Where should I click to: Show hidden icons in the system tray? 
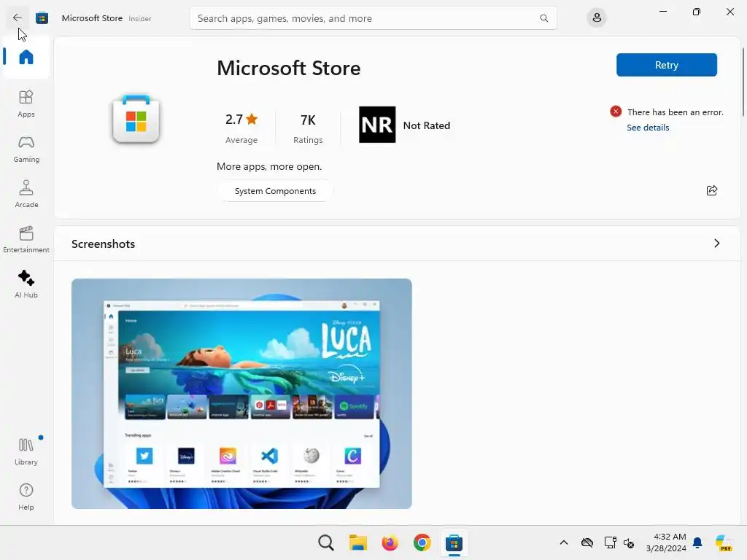click(x=564, y=542)
